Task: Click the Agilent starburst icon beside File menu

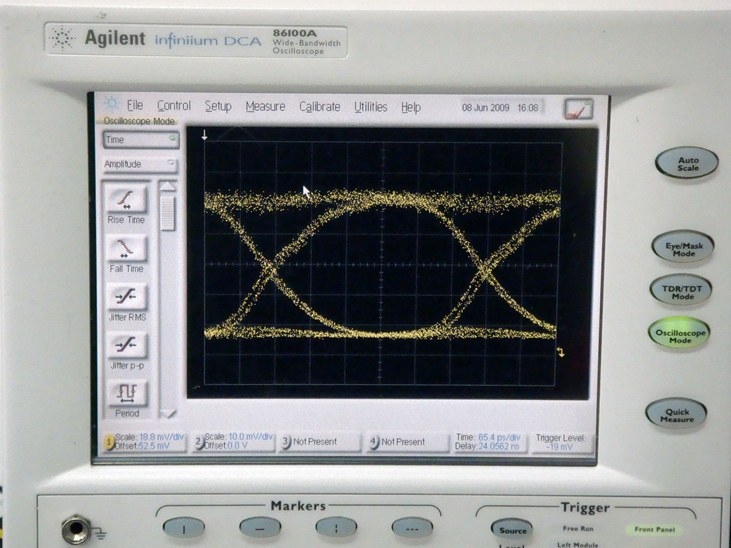Action: (x=111, y=104)
